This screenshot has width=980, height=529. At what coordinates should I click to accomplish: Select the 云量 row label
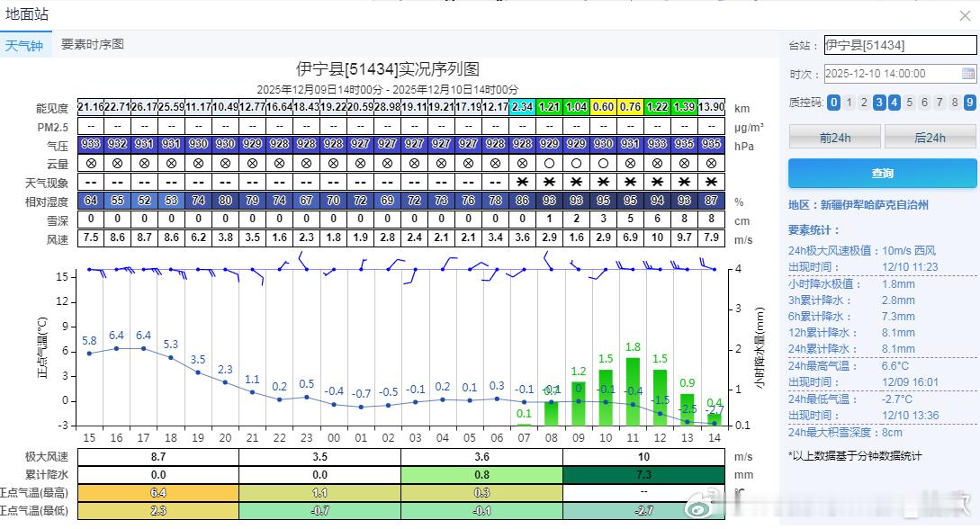(58, 165)
